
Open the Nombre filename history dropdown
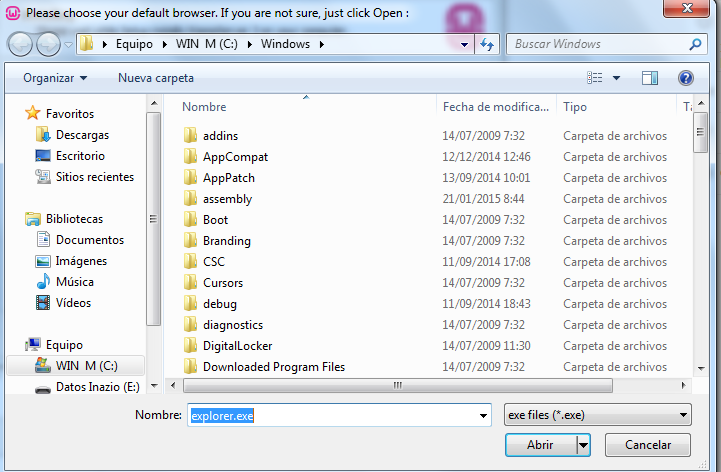pyautogui.click(x=484, y=415)
